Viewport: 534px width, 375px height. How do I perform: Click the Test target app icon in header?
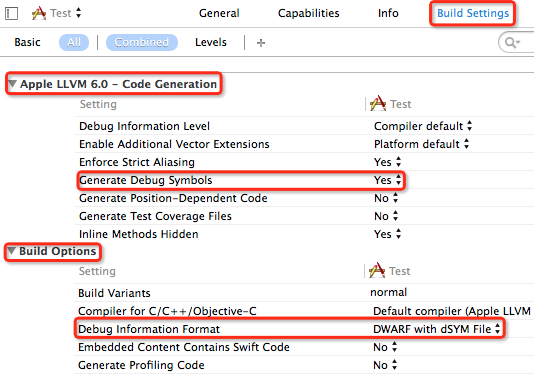38,13
